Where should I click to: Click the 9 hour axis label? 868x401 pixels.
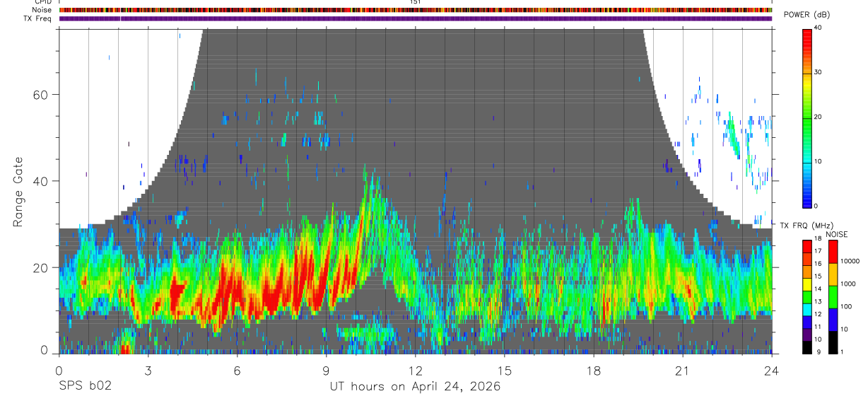coord(326,371)
